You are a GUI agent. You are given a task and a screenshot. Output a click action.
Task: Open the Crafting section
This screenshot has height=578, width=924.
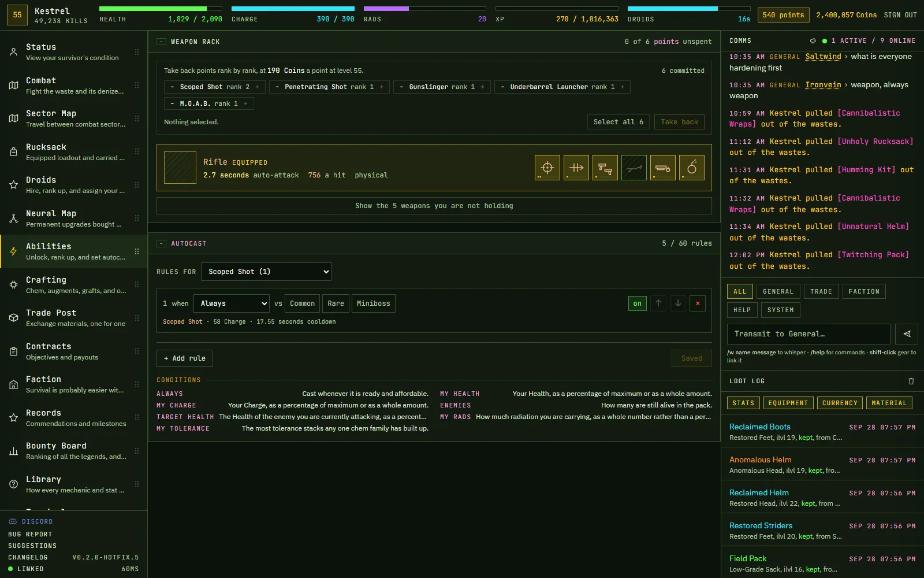(x=73, y=285)
